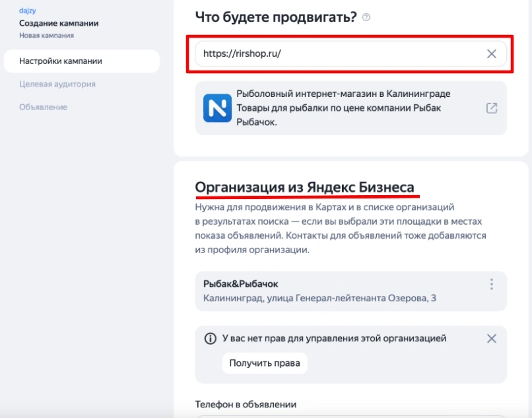The height and width of the screenshot is (418, 532).
Task: Open 'Настройки кампании' section
Action: coord(81,61)
